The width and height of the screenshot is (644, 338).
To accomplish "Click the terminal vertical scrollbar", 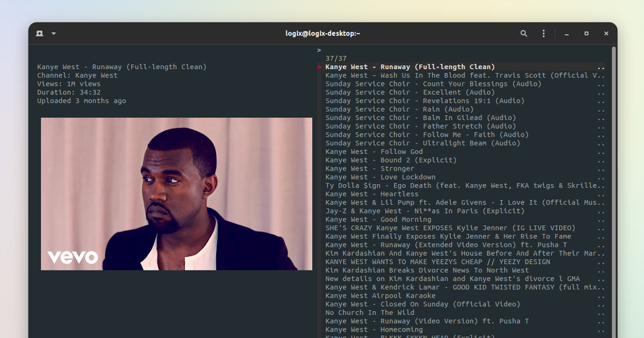I will click(614, 192).
